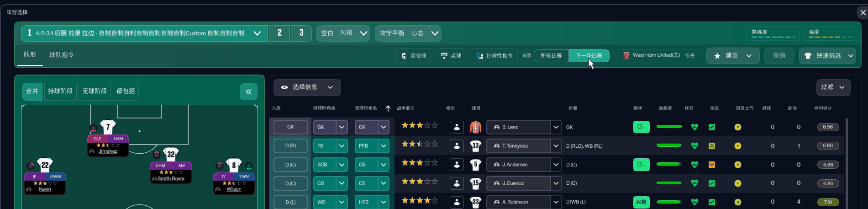Toggle B. Leno's green status checkbox

pyautogui.click(x=711, y=127)
